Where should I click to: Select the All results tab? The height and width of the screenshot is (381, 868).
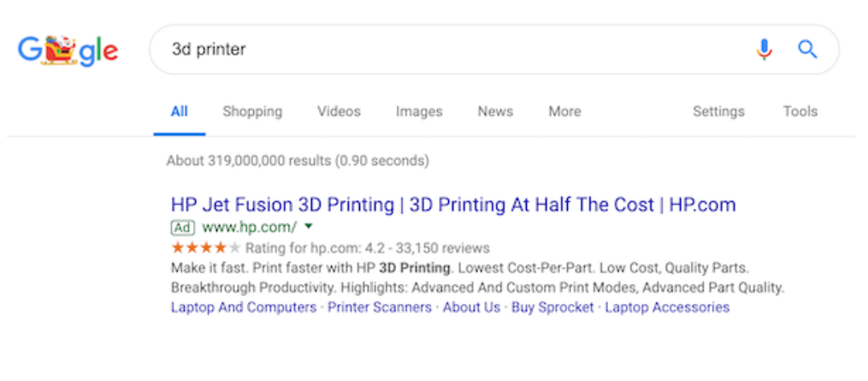[x=180, y=111]
